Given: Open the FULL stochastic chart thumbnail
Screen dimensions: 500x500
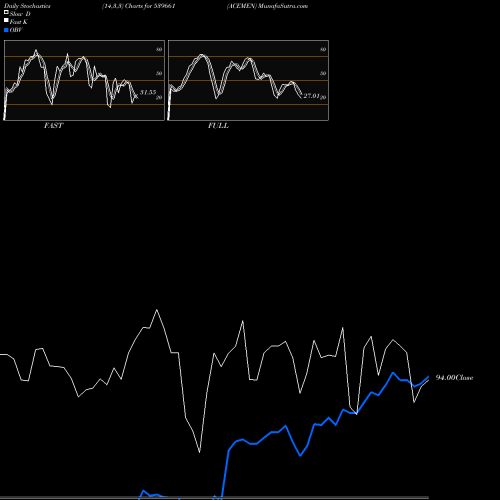Looking at the screenshot, I should coord(248,80).
